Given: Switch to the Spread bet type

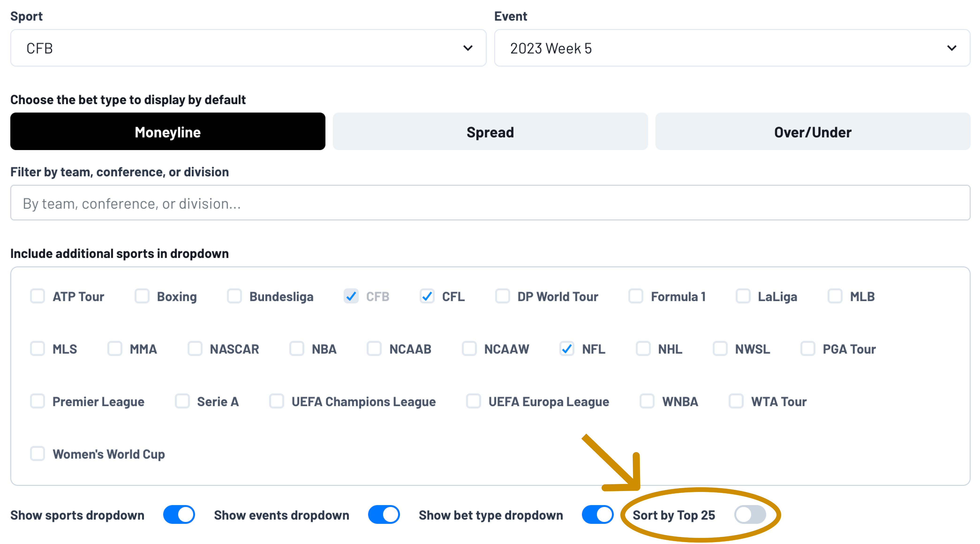Looking at the screenshot, I should pos(490,132).
